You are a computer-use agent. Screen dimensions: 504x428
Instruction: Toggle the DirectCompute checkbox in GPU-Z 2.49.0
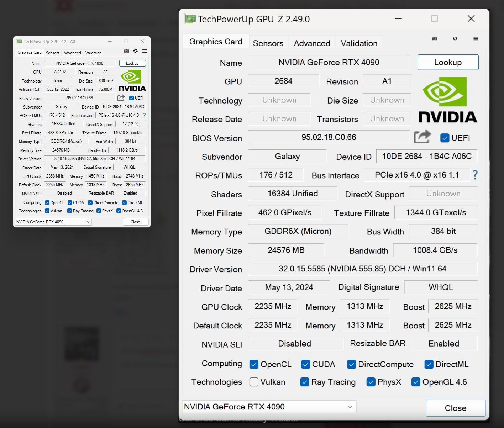tap(352, 364)
